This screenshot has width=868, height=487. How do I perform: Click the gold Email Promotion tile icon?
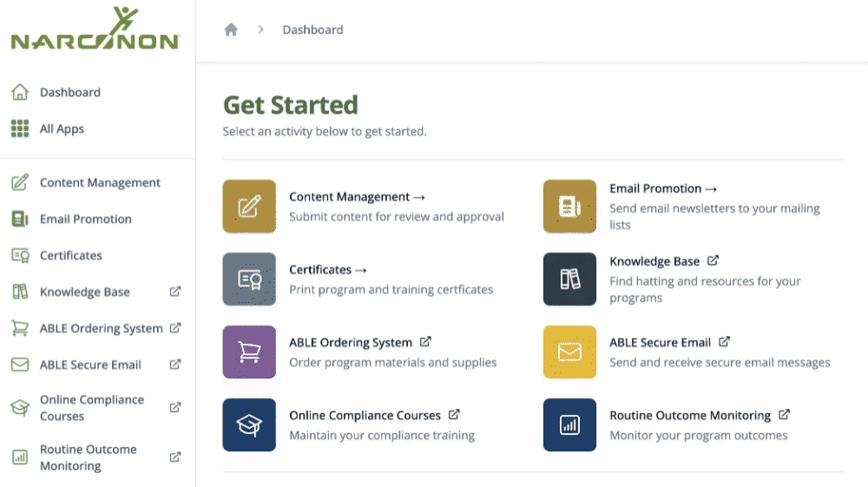coord(569,207)
